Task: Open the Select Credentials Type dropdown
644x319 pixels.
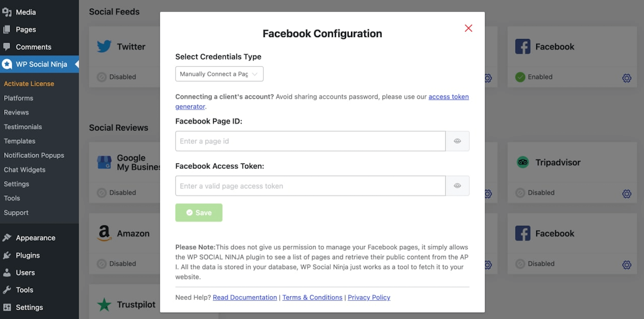Action: coord(219,74)
